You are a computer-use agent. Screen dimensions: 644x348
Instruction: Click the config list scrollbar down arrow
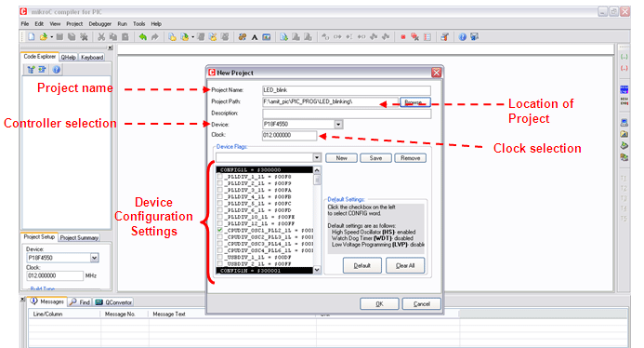pyautogui.click(x=317, y=270)
